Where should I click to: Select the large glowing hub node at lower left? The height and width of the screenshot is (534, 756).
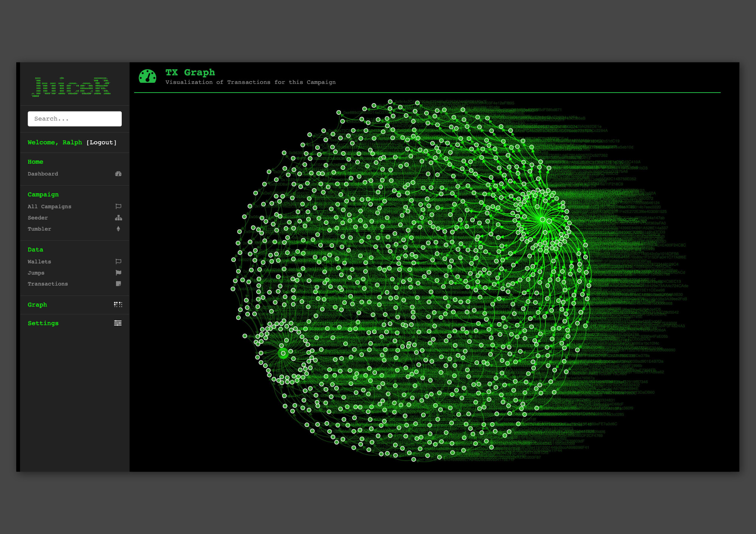click(x=283, y=353)
